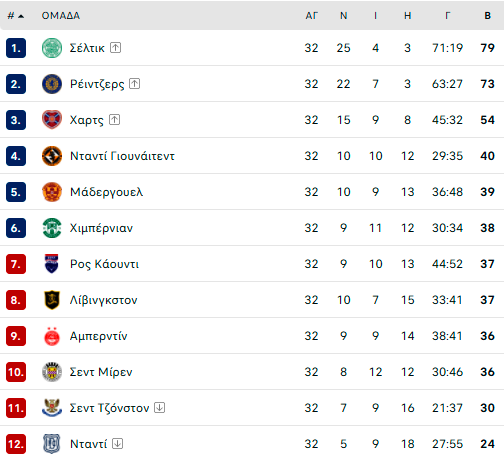This screenshot has width=504, height=461.
Task: Click the Livingston club crest icon
Action: click(52, 300)
